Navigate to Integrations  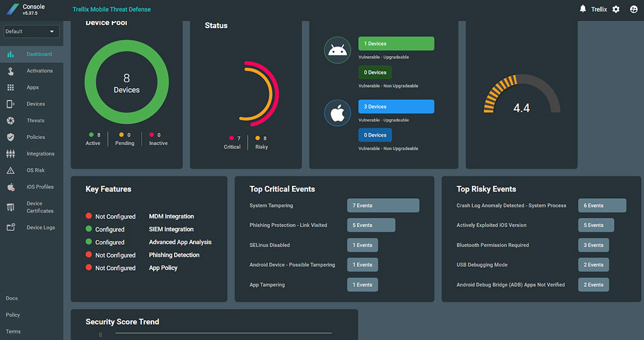click(40, 153)
